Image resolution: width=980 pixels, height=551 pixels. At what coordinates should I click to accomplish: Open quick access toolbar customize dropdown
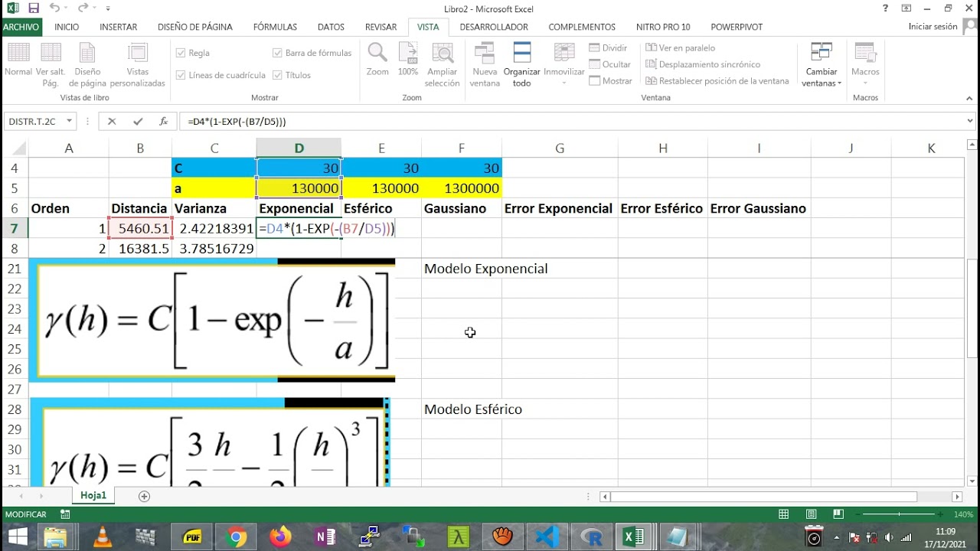coord(108,9)
